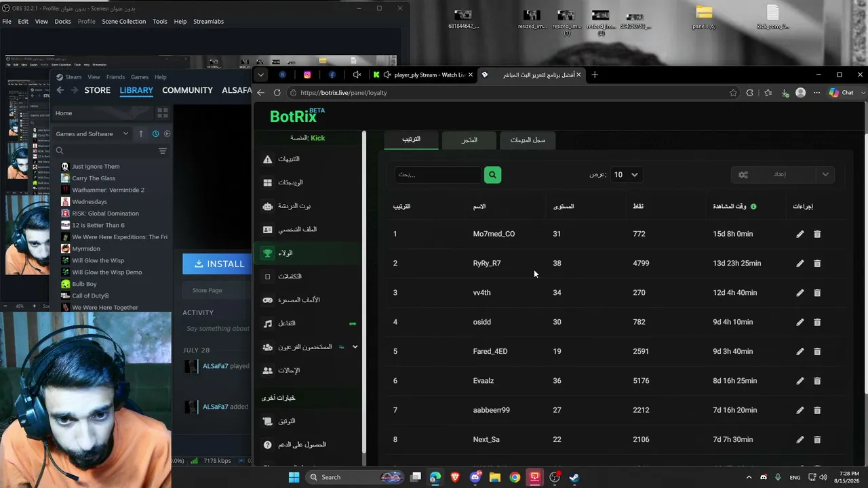
Task: Select Call of Duty in Steam library
Action: point(90,296)
